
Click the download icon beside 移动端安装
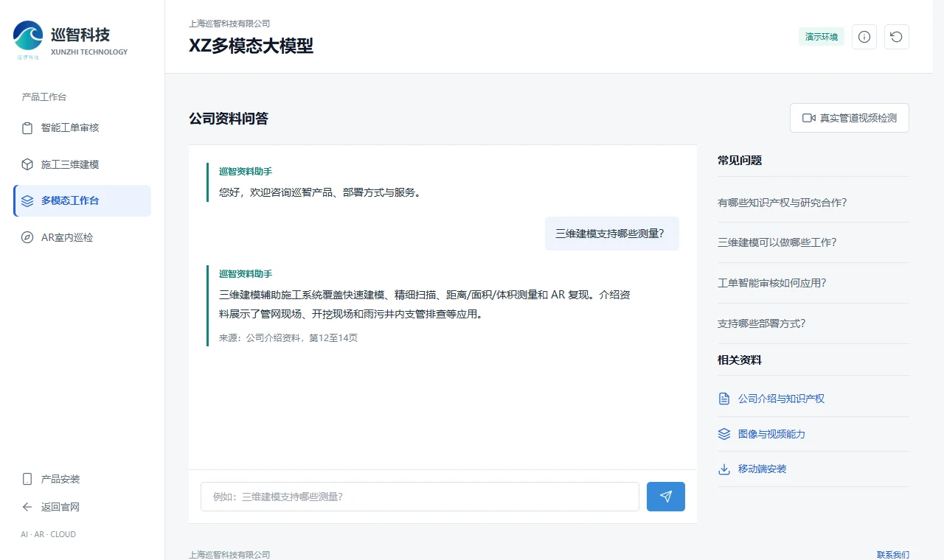[724, 469]
